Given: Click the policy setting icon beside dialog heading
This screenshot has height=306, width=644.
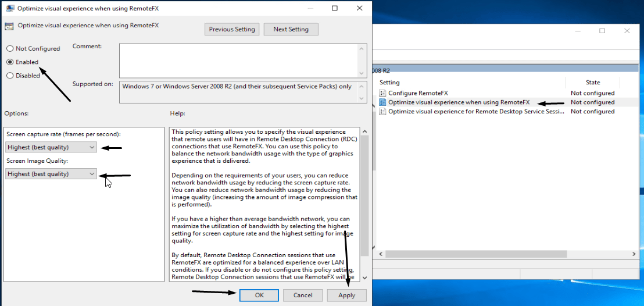Looking at the screenshot, I should [x=9, y=26].
